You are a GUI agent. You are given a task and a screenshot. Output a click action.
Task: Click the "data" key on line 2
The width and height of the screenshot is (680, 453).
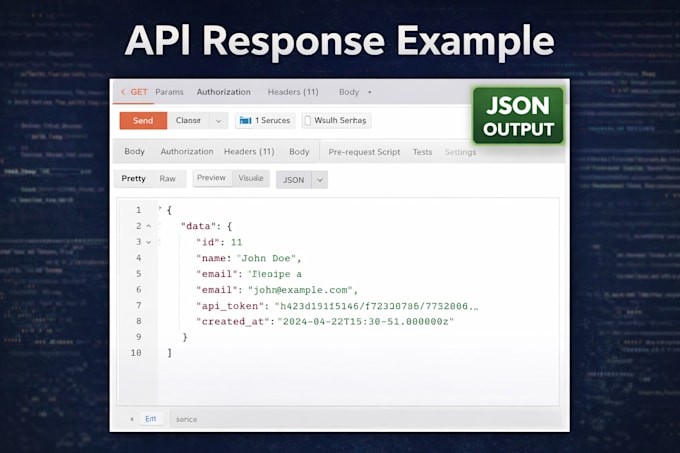point(198,226)
